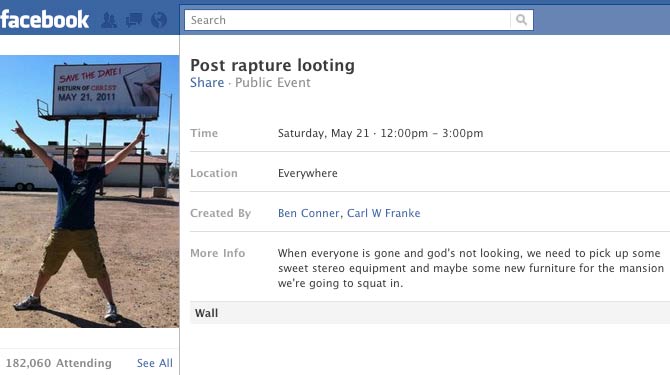Focus the Search input field
Screen dimensions: 670x375
point(347,20)
